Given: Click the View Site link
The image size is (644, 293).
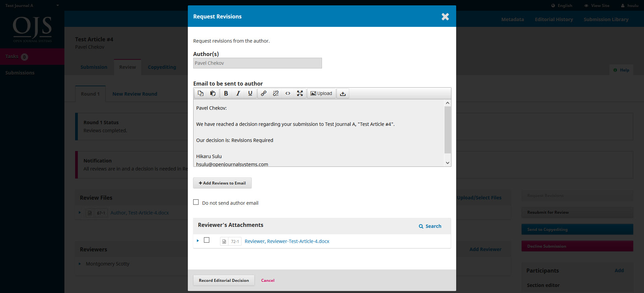Looking at the screenshot, I should 597,6.
